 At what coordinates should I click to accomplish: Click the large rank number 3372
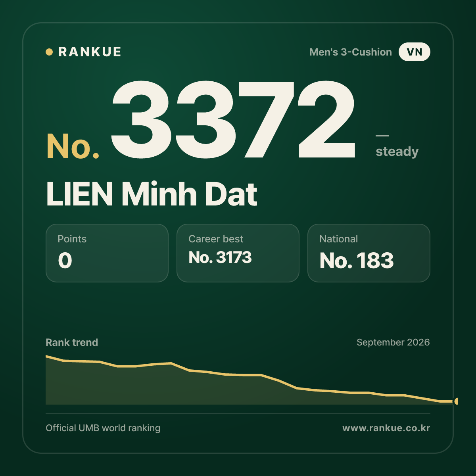click(x=233, y=119)
